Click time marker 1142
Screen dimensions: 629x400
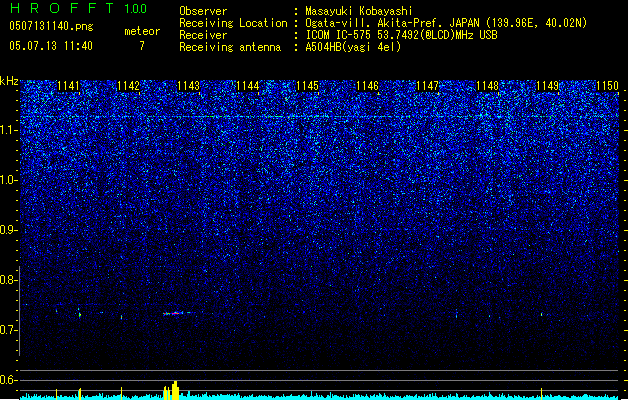point(128,86)
